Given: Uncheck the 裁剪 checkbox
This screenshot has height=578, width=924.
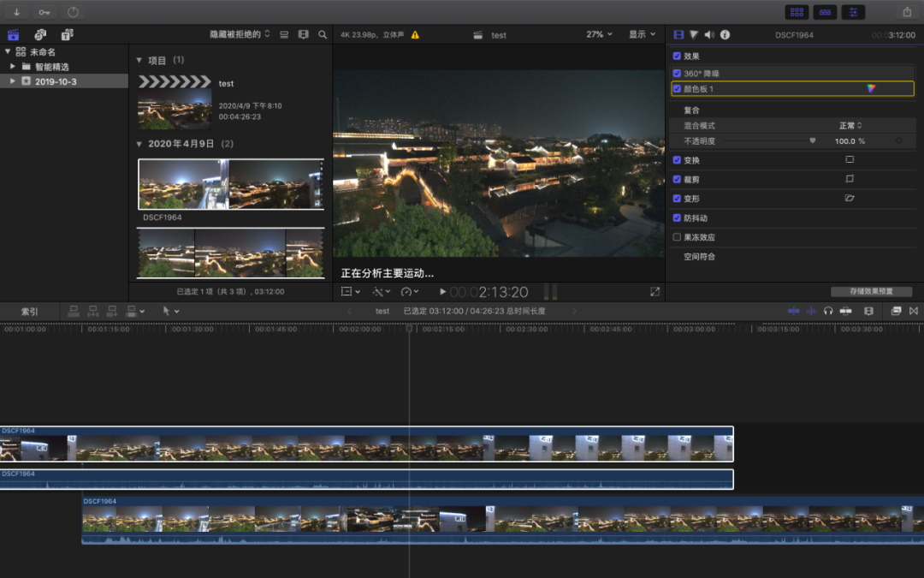Looking at the screenshot, I should [x=677, y=179].
